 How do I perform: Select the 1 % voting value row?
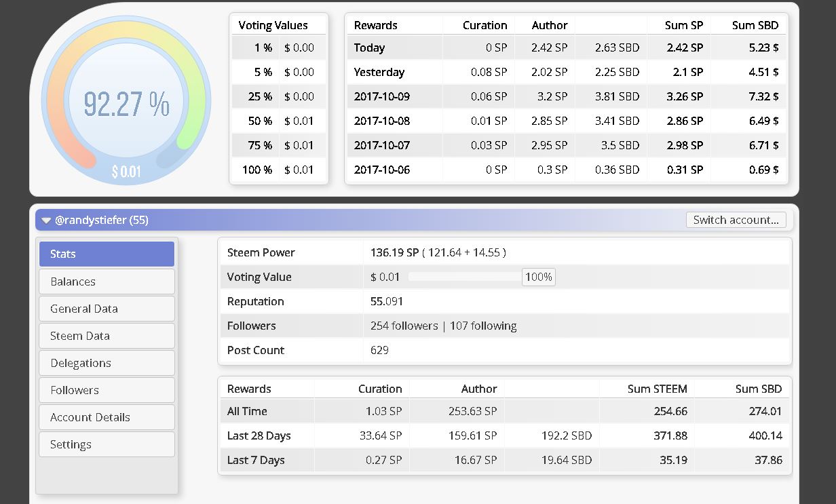[x=279, y=47]
